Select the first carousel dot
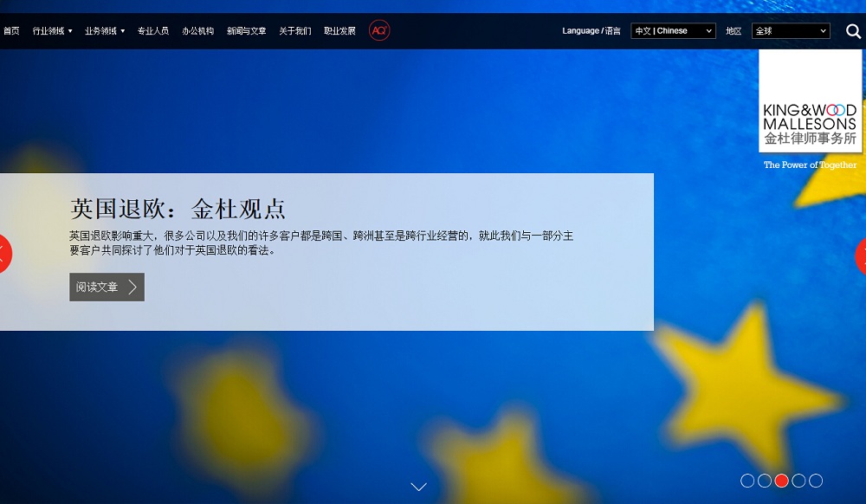Screen dimensions: 866x504 747,481
